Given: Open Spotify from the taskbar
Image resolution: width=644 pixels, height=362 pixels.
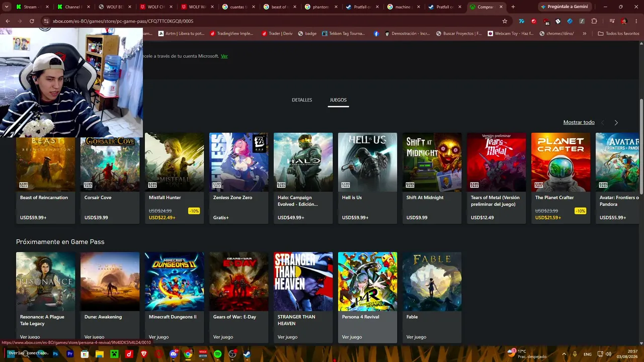Looking at the screenshot, I should click(x=217, y=354).
